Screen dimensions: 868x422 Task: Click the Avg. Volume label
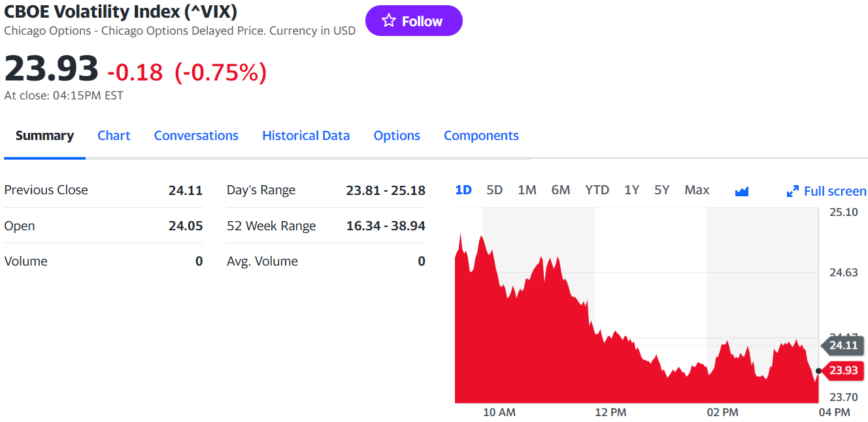[x=262, y=261]
